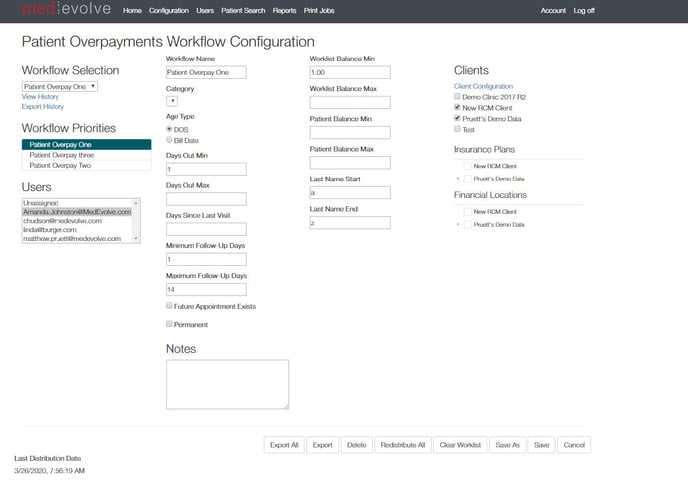Open the Reports menu item
The width and height of the screenshot is (688, 481).
pos(284,10)
